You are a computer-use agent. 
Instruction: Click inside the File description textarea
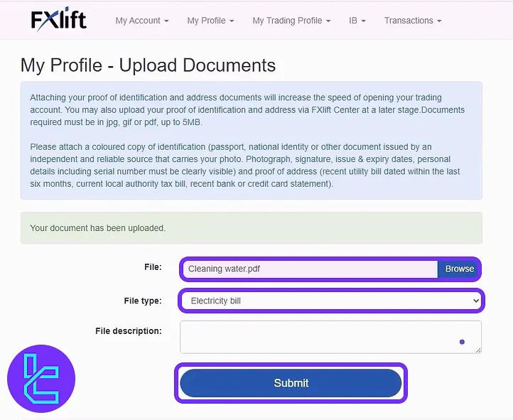(330, 337)
